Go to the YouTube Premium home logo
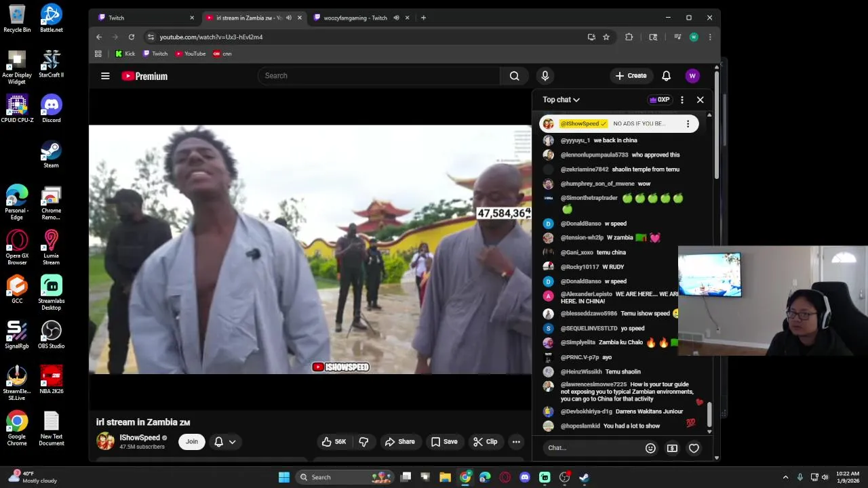Viewport: 868px width, 488px height. pyautogui.click(x=144, y=76)
